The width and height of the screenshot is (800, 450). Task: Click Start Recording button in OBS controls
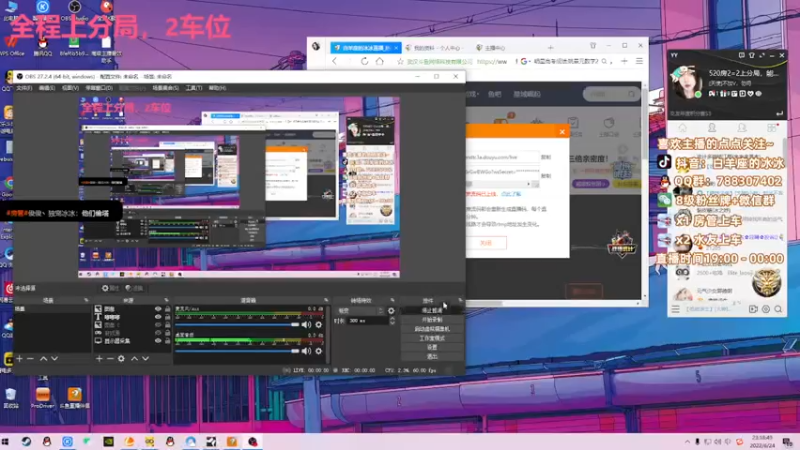click(432, 319)
